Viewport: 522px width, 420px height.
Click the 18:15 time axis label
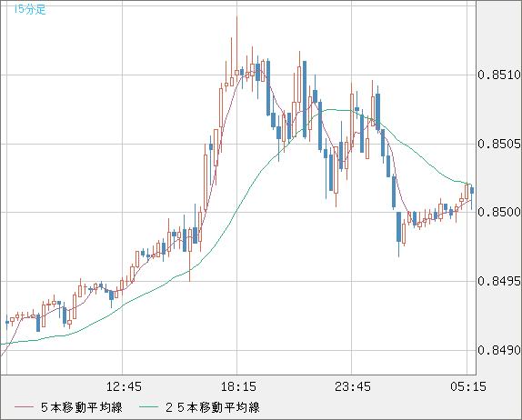(238, 386)
